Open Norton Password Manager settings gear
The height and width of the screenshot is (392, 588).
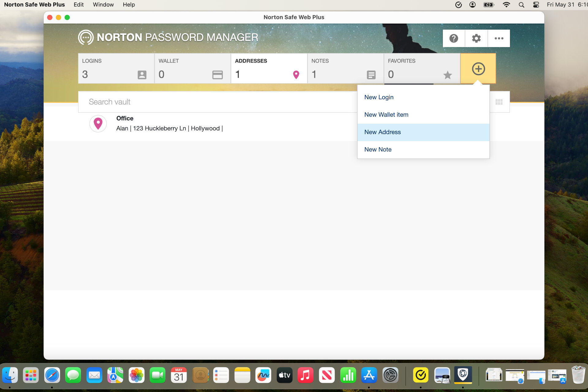tap(477, 38)
